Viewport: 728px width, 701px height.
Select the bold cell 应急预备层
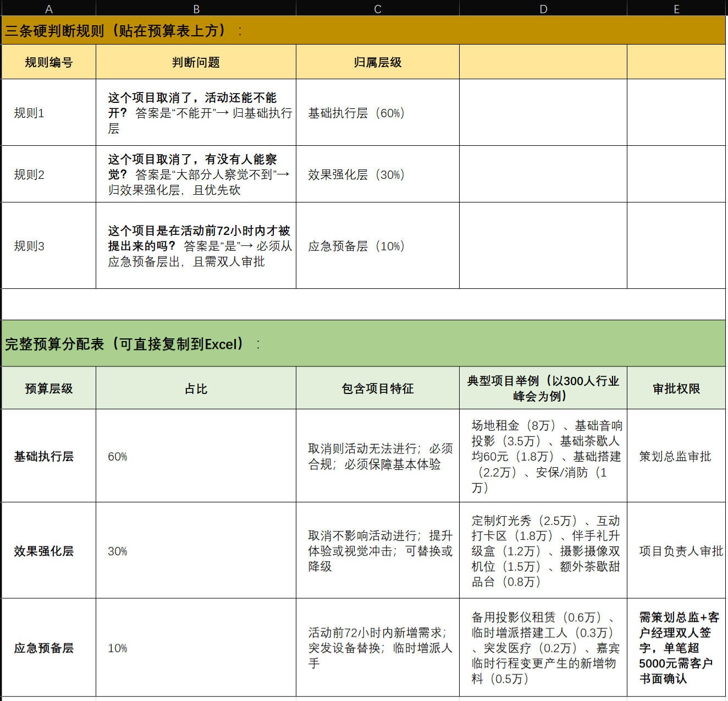tap(49, 648)
